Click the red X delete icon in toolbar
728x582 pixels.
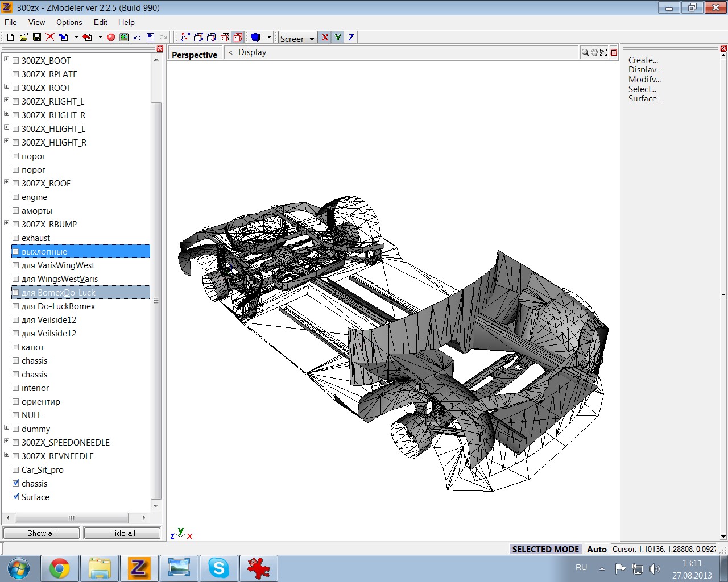50,37
